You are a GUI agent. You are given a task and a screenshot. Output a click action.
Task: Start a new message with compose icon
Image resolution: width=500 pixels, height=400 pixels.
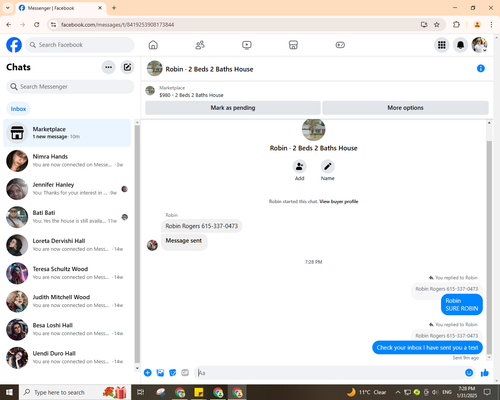click(x=127, y=67)
